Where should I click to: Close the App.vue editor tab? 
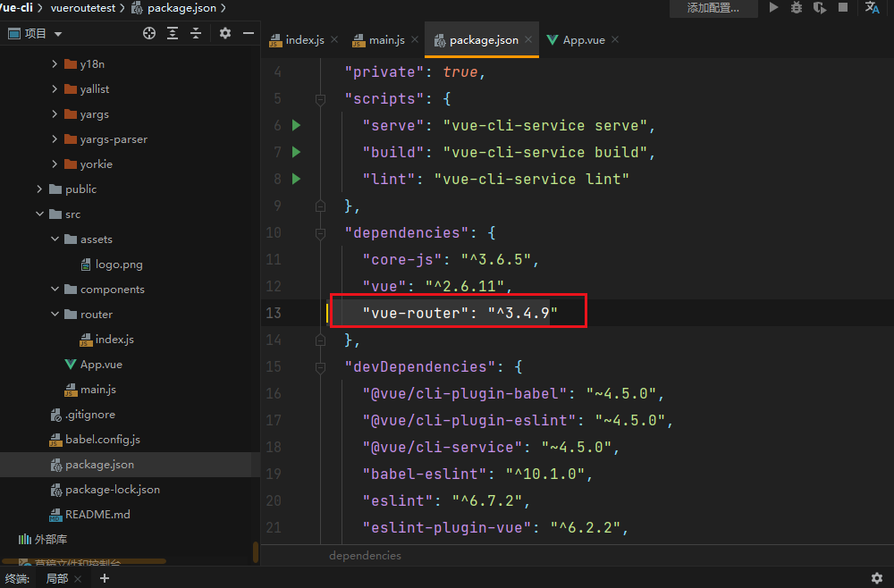click(x=615, y=39)
